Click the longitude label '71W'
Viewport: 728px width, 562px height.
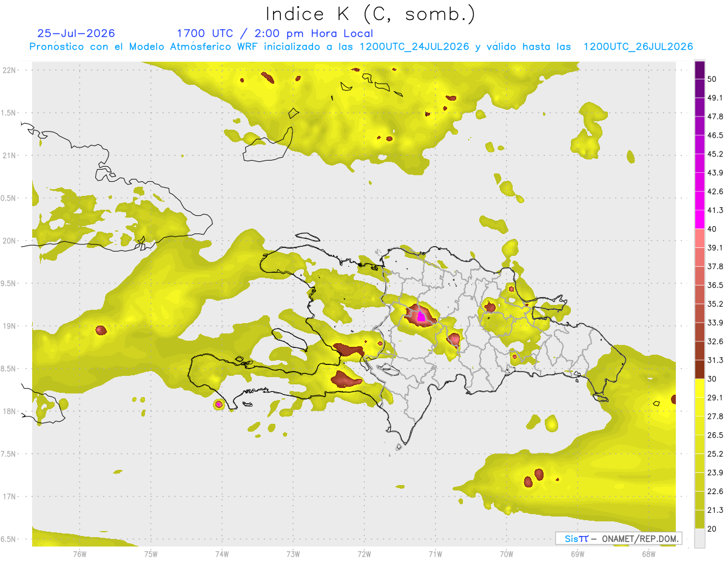coord(435,554)
